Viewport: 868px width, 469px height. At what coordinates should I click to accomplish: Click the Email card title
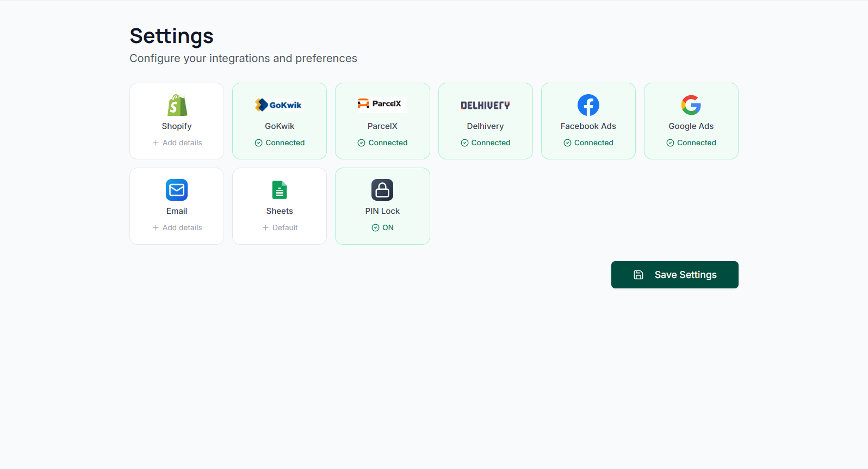point(177,211)
